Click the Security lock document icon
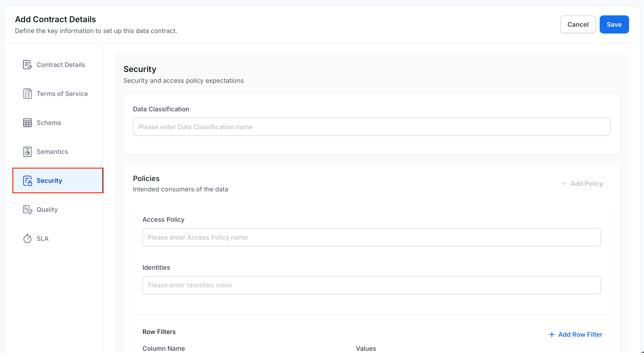 [27, 181]
